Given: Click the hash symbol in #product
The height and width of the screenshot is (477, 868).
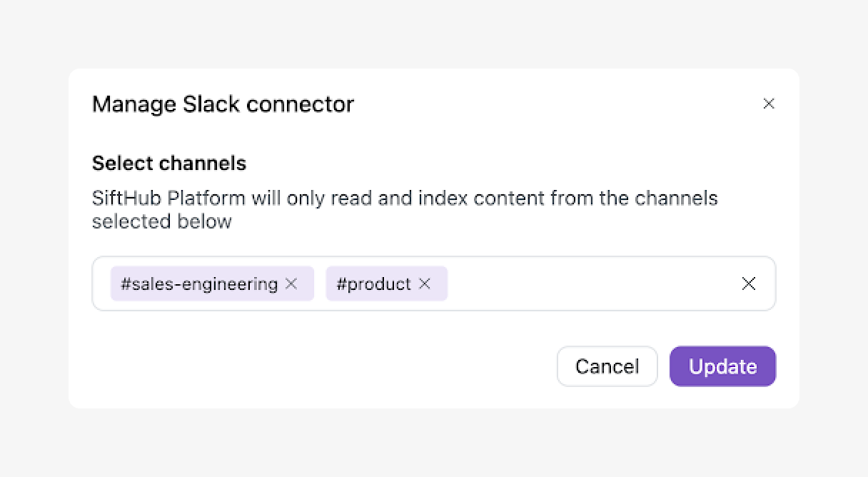Looking at the screenshot, I should pyautogui.click(x=341, y=283).
